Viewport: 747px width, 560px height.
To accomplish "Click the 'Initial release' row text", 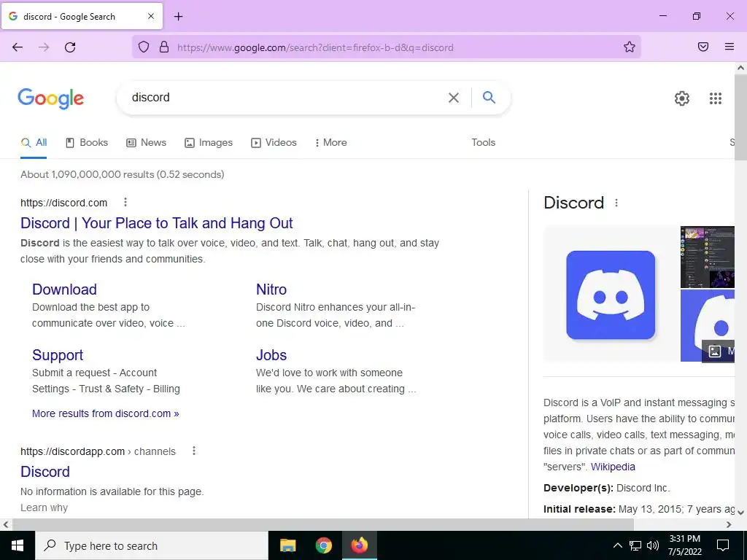I will point(639,509).
